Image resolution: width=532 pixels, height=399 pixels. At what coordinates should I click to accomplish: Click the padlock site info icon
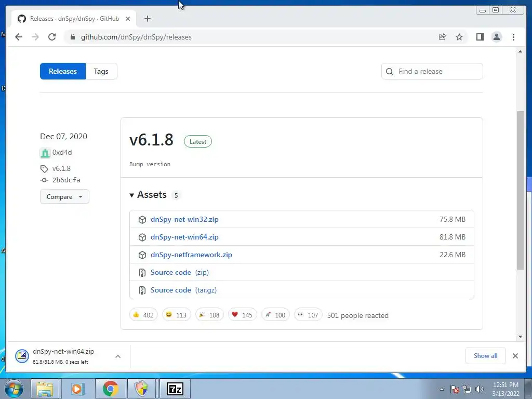pos(72,37)
